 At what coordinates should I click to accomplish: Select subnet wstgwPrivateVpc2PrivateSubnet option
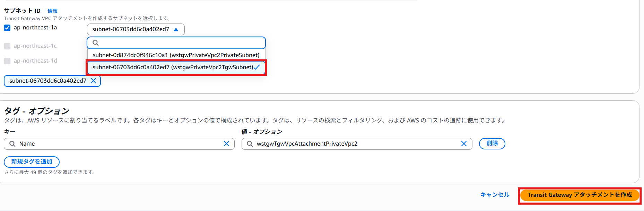(176, 55)
